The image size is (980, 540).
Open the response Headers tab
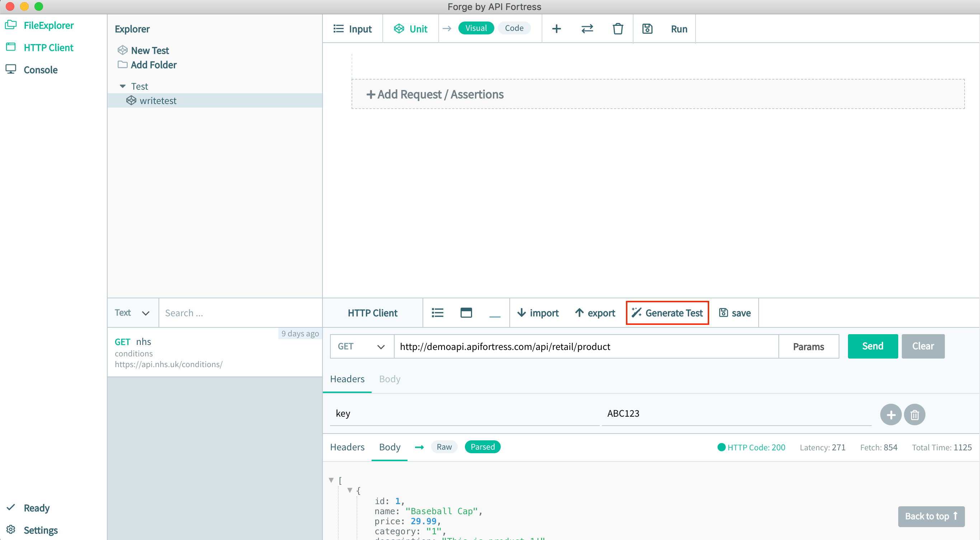[x=347, y=447]
